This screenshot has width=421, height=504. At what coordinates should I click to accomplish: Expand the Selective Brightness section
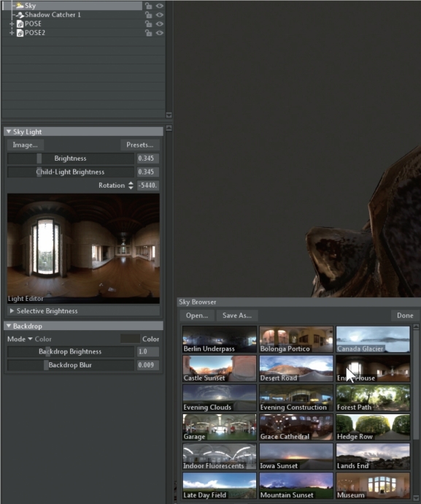pos(12,311)
